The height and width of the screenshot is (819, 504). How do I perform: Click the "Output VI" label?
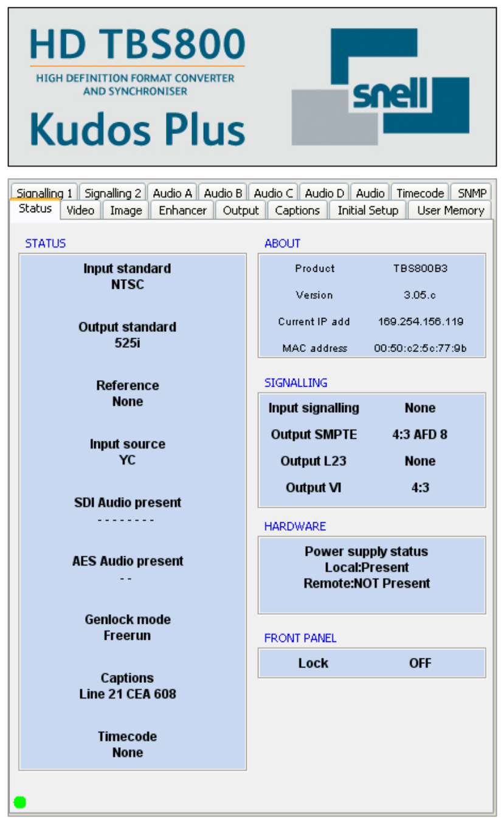[x=314, y=488]
